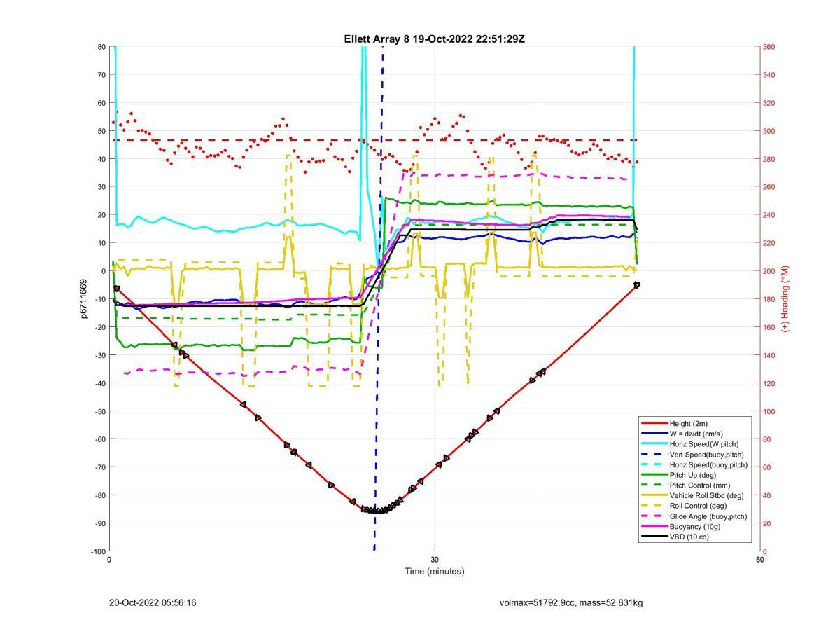Image resolution: width=840 pixels, height=620 pixels.
Task: Select the red '300' heading tick label
Action: coord(769,131)
